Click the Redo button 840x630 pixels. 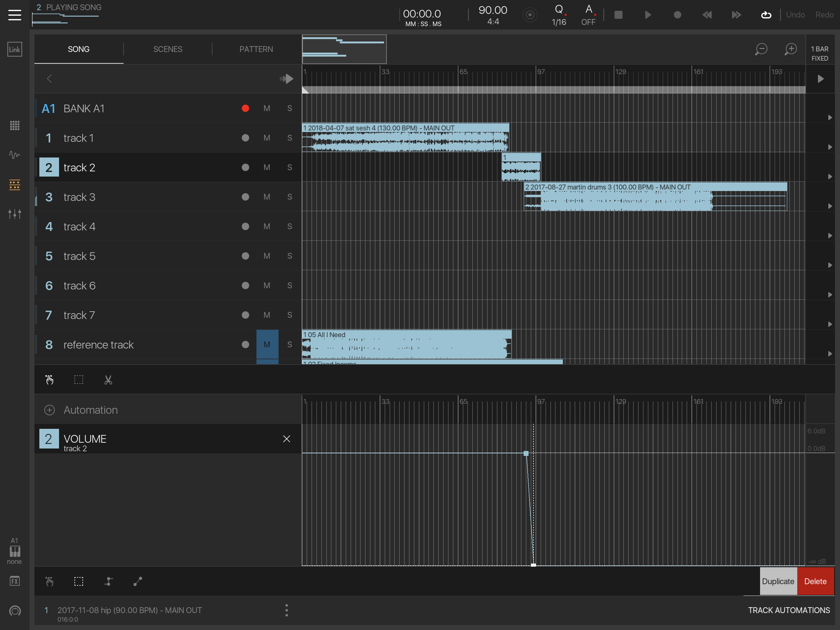824,15
